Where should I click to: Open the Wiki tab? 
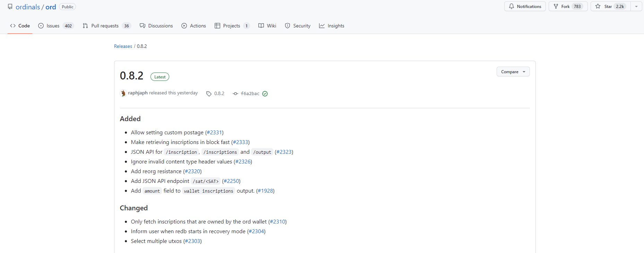(x=267, y=26)
